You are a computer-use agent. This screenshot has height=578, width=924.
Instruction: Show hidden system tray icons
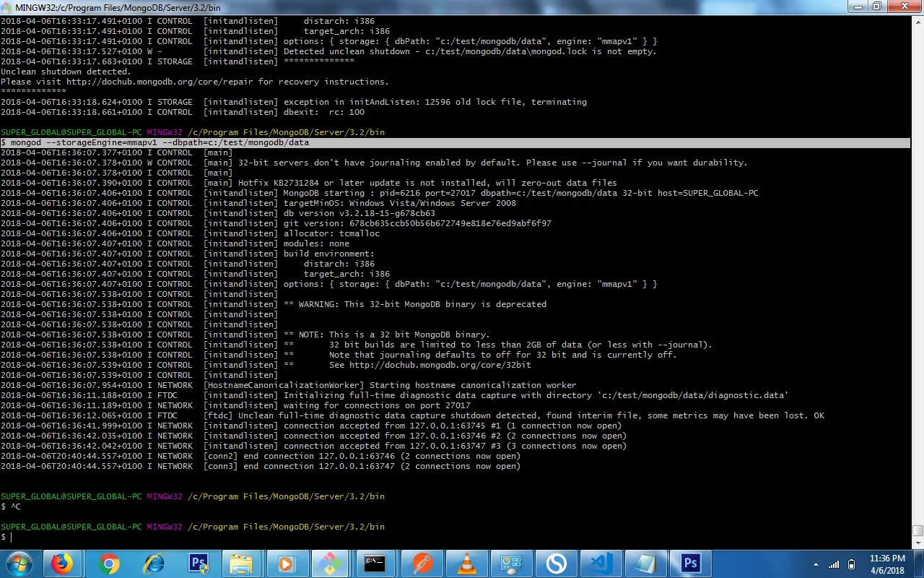tap(816, 564)
